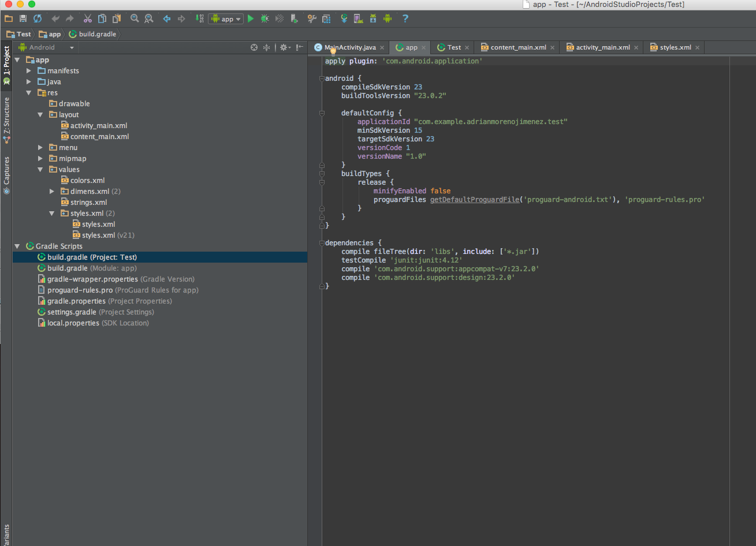Image resolution: width=756 pixels, height=546 pixels.
Task: Open project panel settings gear
Action: pyautogui.click(x=285, y=47)
